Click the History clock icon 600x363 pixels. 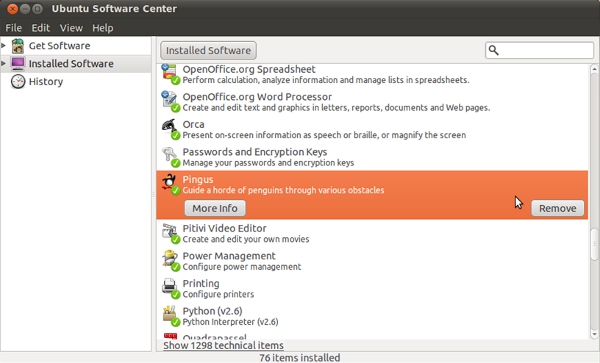(x=18, y=81)
